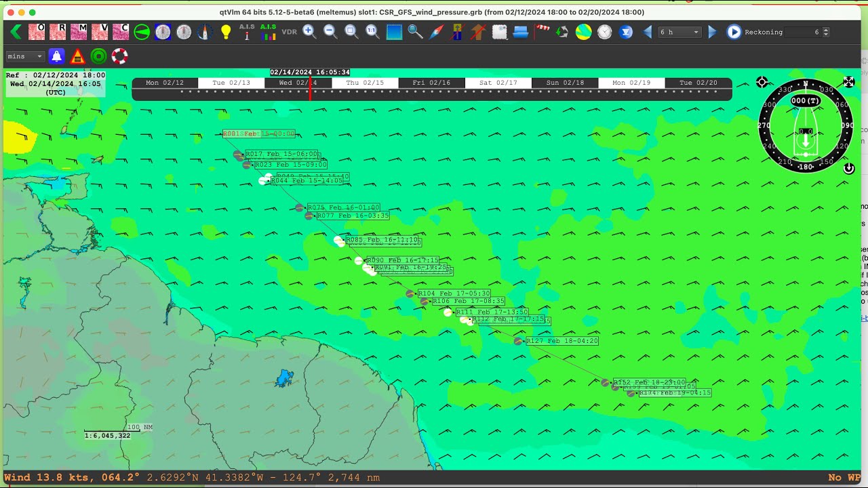
Task: Zoom out with the minus magnifier
Action: (330, 32)
